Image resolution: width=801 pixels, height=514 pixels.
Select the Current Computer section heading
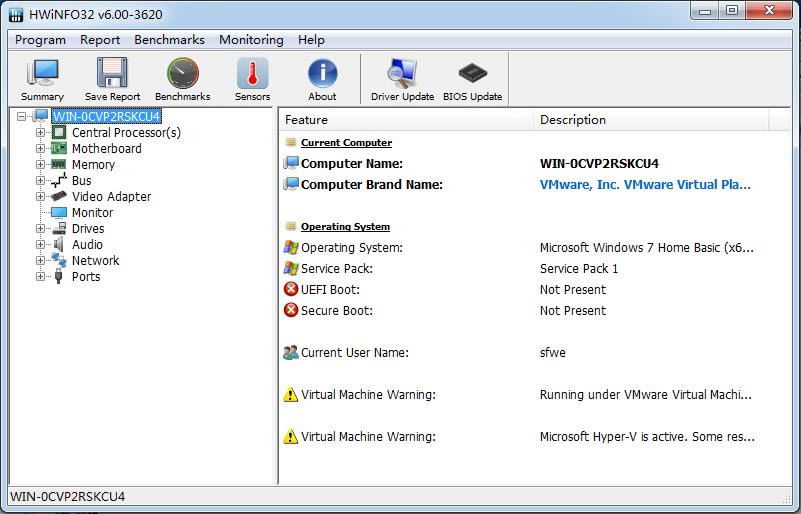tap(346, 143)
